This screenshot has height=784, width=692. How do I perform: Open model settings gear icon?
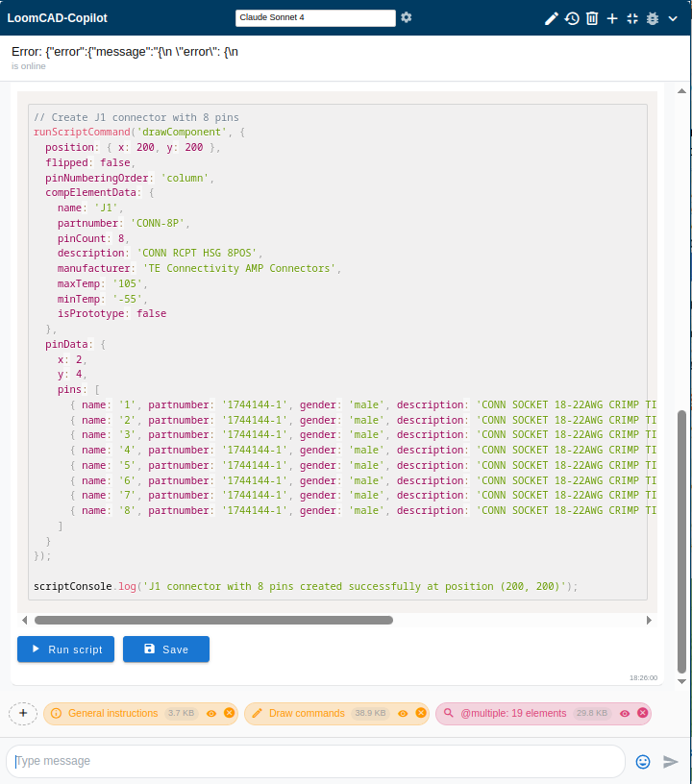click(x=407, y=17)
